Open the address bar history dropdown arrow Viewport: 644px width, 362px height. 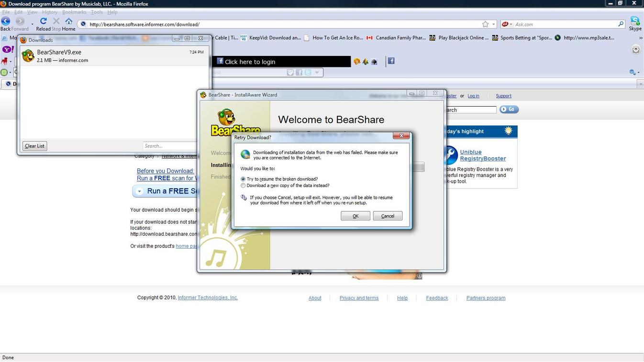494,24
